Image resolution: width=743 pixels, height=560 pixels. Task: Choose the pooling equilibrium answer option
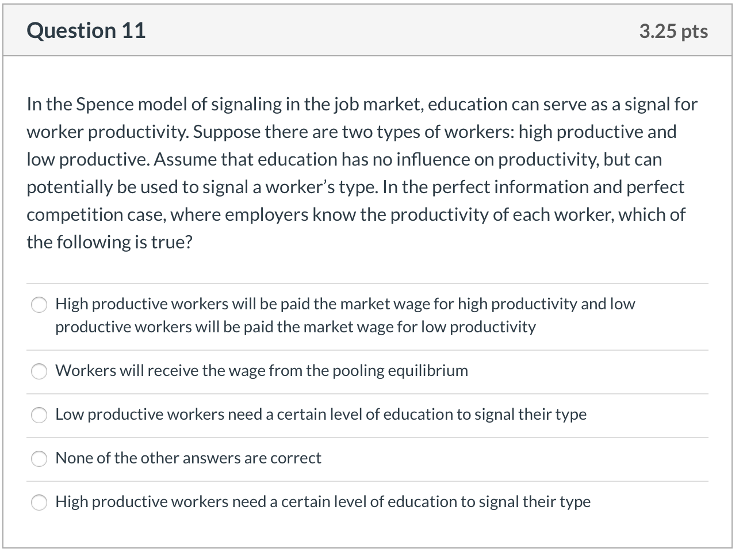39,371
